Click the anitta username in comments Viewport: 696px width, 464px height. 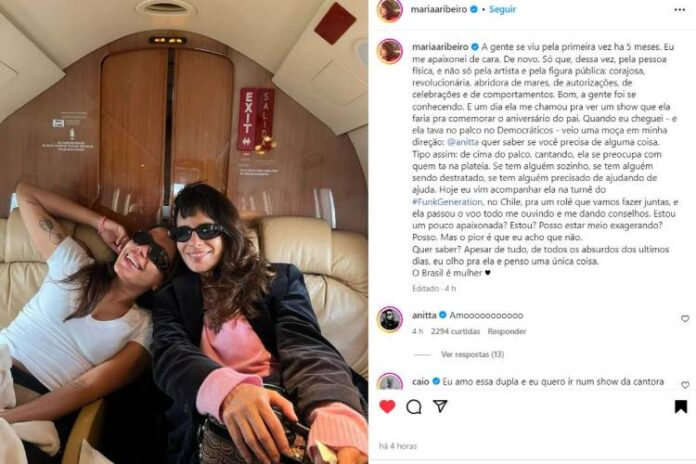424,315
